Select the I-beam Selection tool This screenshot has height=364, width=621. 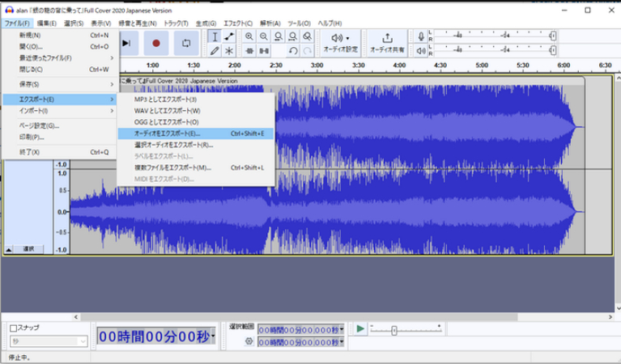pyautogui.click(x=215, y=36)
